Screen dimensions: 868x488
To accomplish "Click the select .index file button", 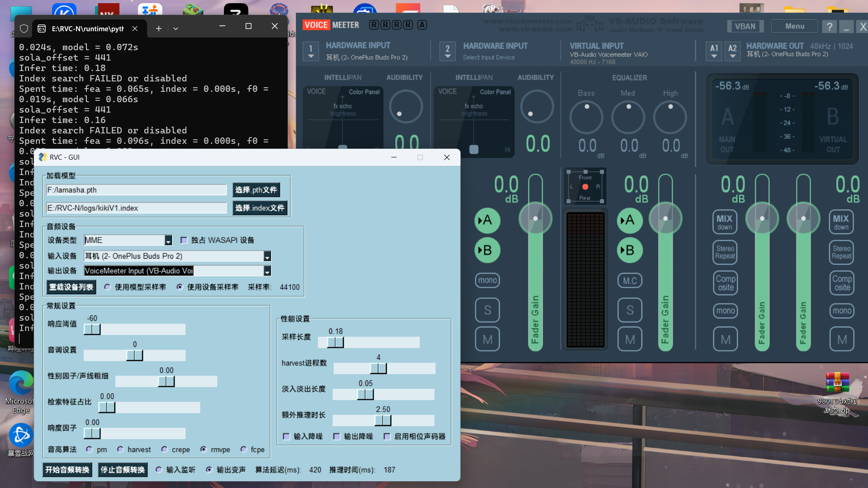I will point(260,208).
